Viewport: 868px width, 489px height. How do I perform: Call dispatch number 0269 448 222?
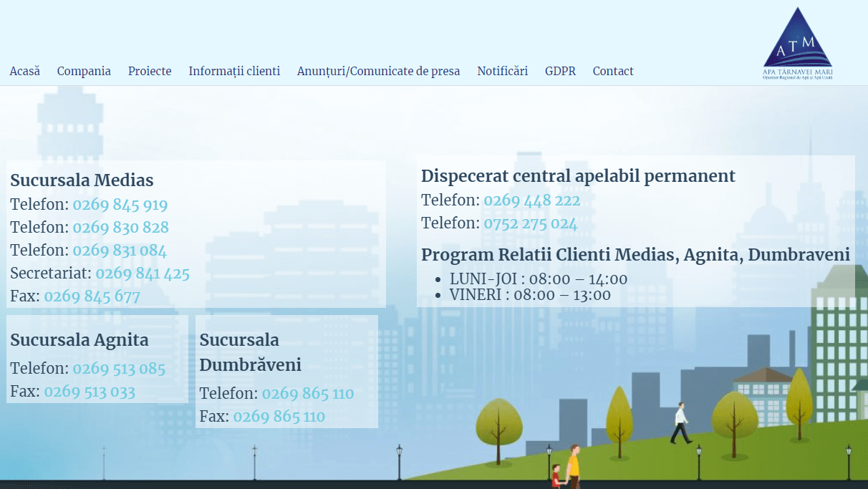click(x=531, y=200)
